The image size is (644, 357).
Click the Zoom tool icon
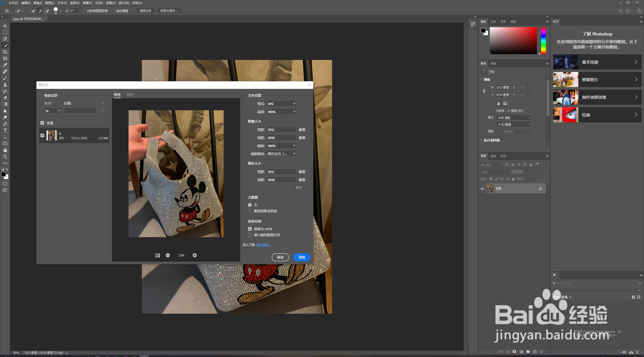[x=5, y=157]
